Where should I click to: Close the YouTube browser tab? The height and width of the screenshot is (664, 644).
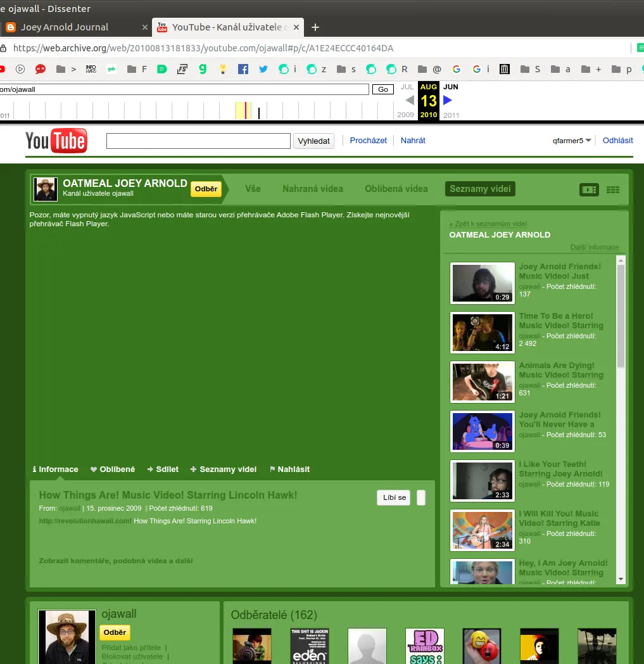click(x=296, y=27)
